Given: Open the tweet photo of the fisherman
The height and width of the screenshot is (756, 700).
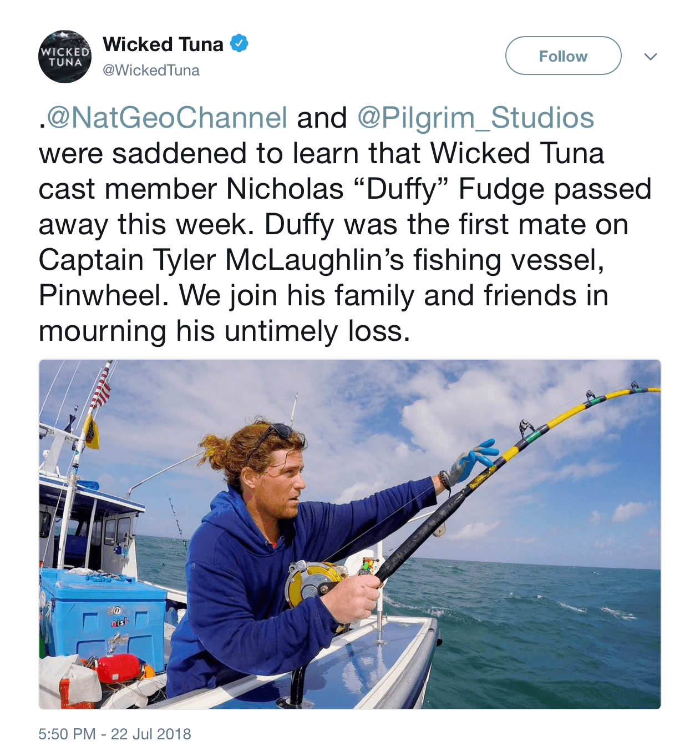Looking at the screenshot, I should [349, 534].
